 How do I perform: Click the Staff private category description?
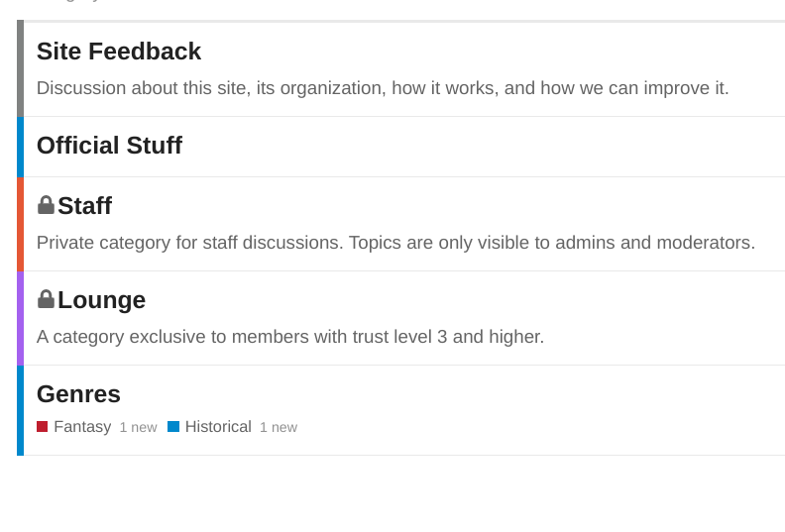[x=395, y=243]
